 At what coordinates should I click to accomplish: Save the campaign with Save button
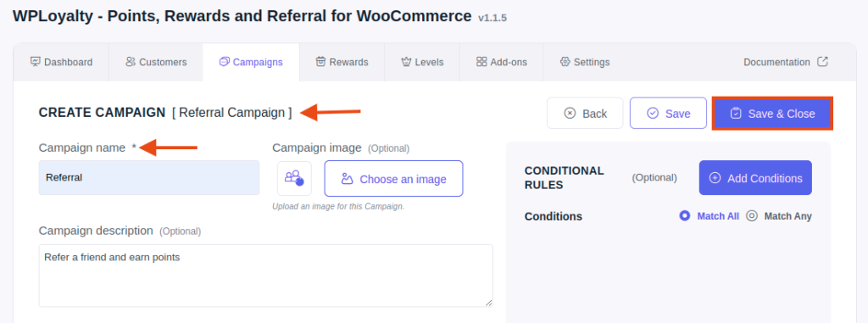coord(668,113)
